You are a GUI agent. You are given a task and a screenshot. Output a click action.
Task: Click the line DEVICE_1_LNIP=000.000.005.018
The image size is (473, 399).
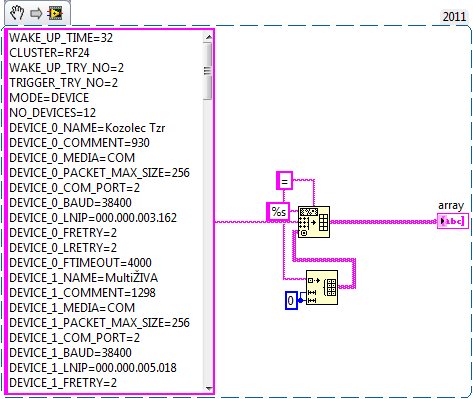coord(93,368)
